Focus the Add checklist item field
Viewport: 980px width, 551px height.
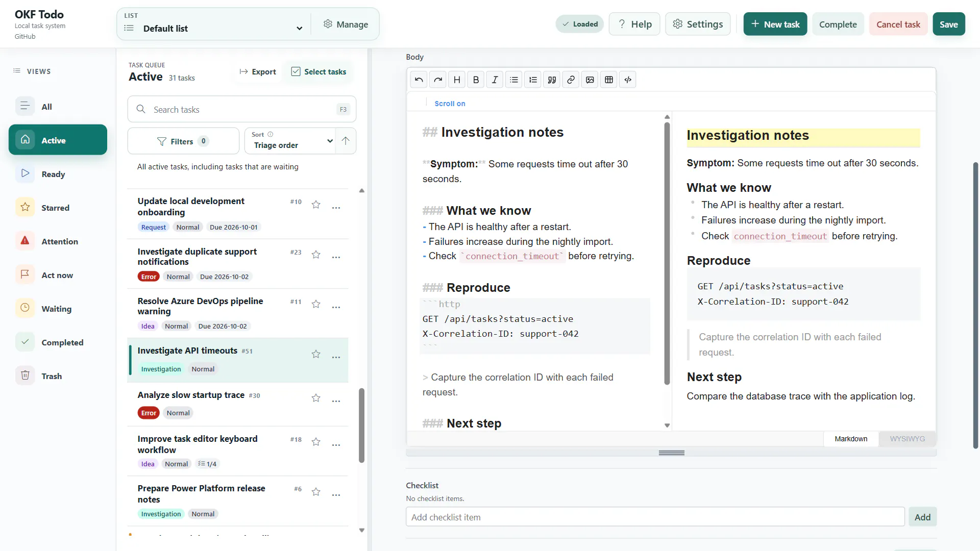(655, 517)
